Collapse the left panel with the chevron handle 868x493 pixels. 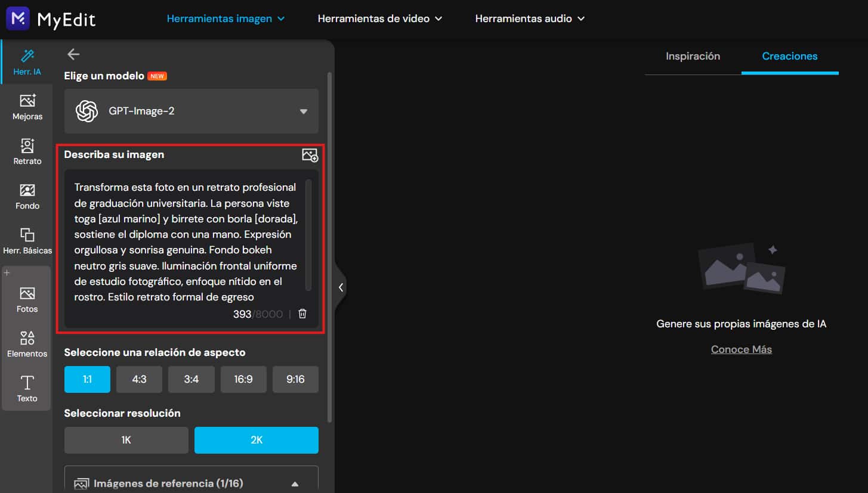coord(341,287)
